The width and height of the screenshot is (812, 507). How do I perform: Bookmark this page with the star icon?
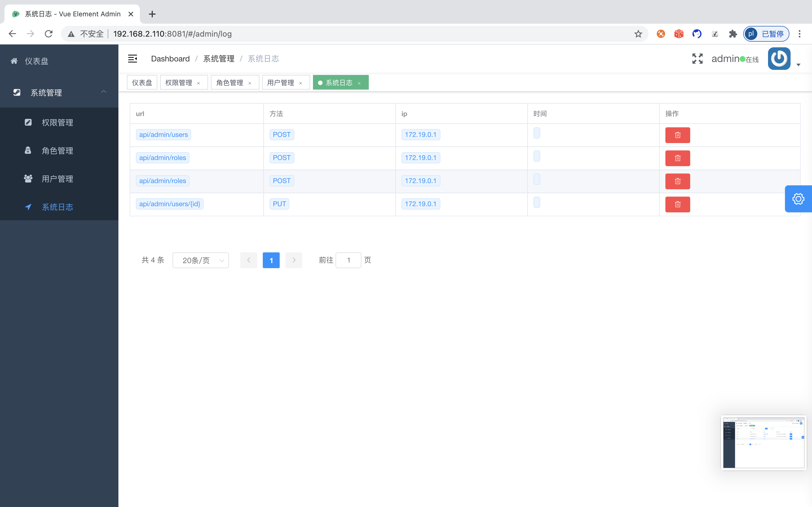pyautogui.click(x=638, y=34)
